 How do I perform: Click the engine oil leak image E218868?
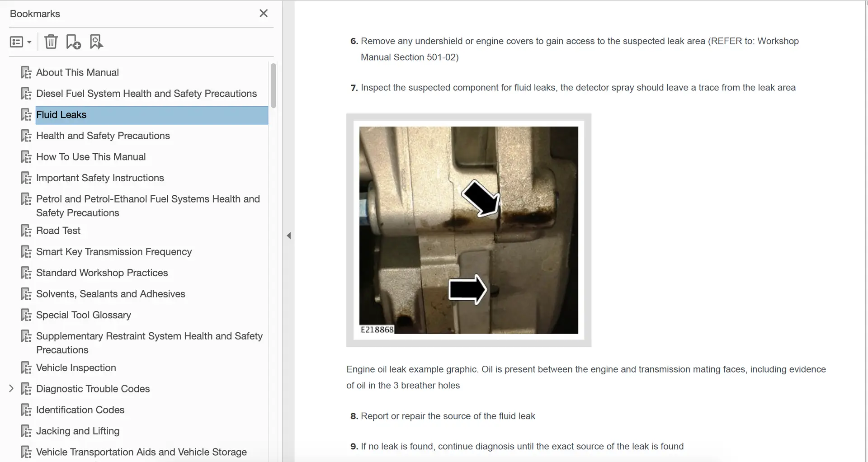pos(468,230)
